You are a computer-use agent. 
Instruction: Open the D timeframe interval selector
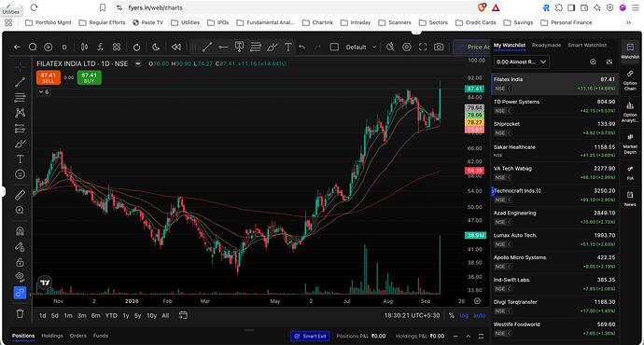(64, 48)
